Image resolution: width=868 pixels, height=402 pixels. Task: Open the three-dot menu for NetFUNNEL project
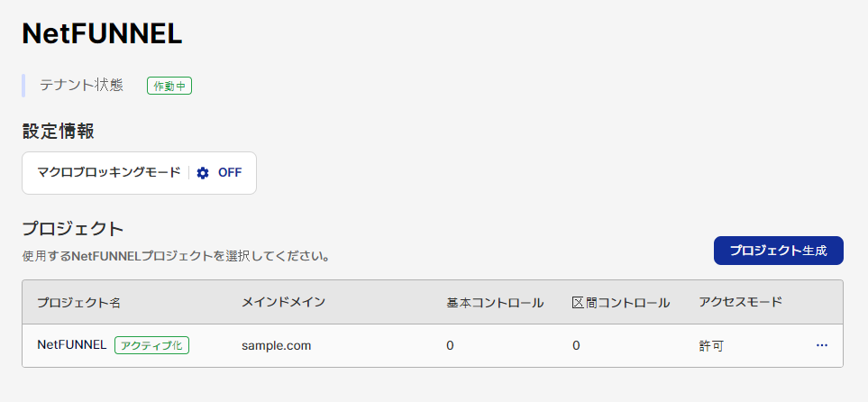[822, 345]
